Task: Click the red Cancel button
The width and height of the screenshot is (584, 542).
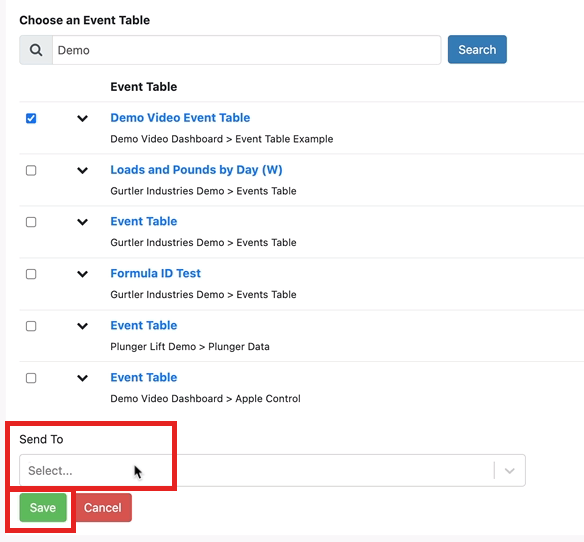Action: point(103,507)
